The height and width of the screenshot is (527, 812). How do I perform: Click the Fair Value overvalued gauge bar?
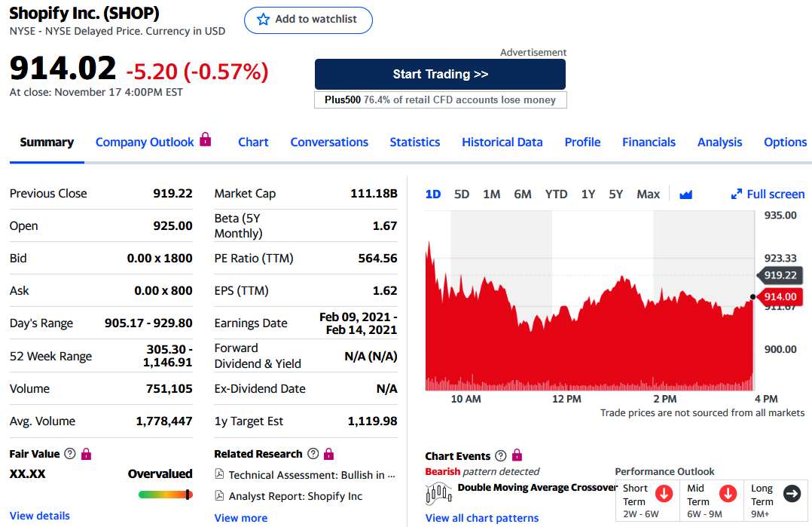[166, 495]
